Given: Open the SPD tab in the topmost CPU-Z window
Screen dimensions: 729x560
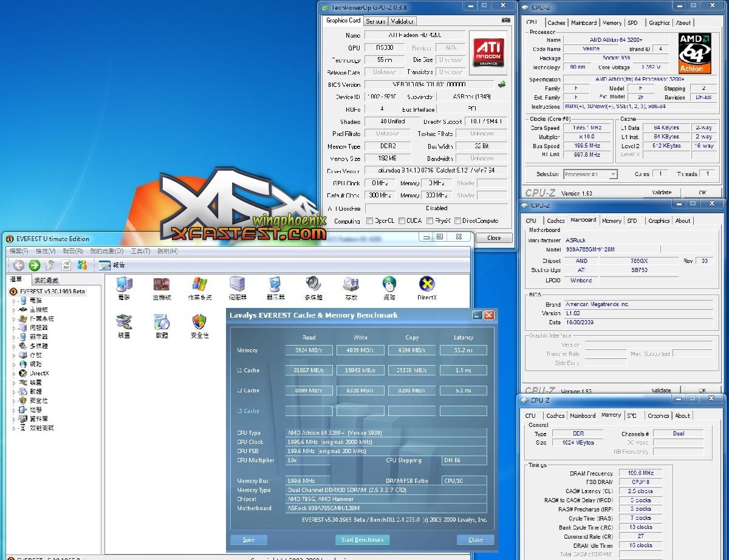Looking at the screenshot, I should pos(633,23).
